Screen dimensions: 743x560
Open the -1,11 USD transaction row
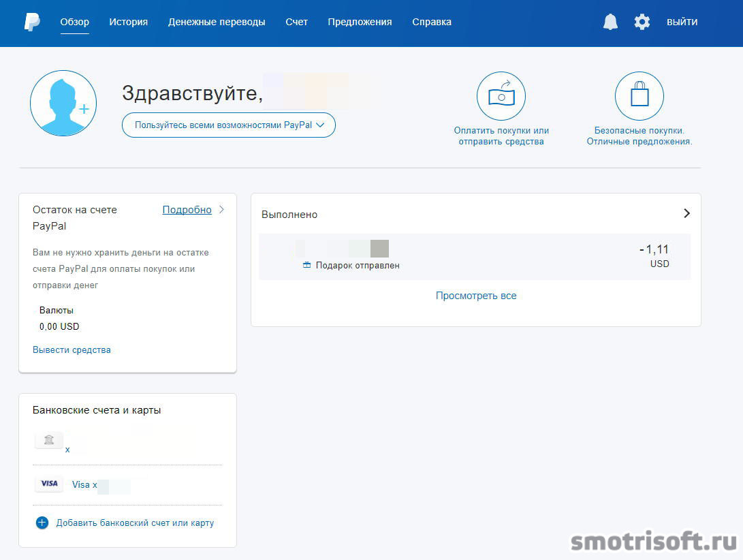coord(475,256)
